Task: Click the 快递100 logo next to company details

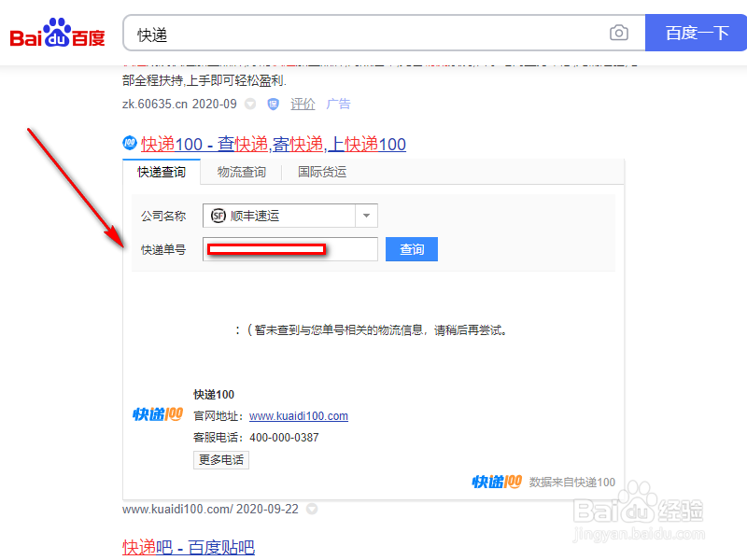Action: (x=156, y=414)
